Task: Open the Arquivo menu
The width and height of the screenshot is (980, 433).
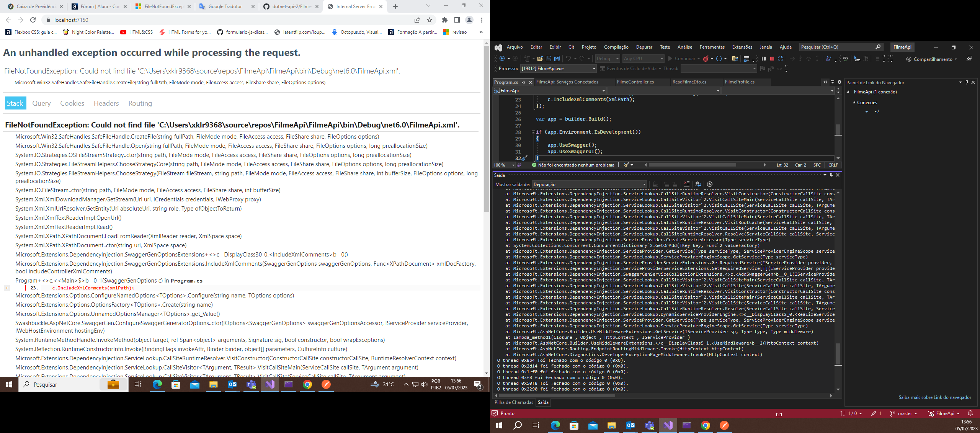Action: [x=514, y=47]
